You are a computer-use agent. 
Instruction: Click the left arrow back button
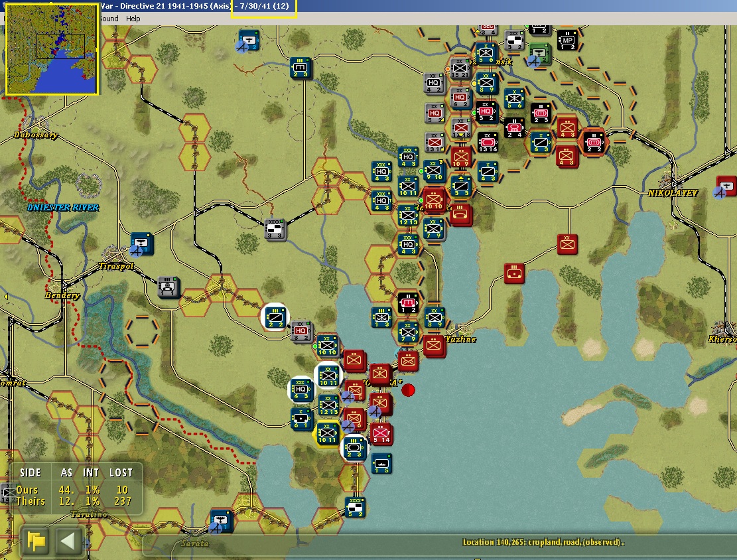(68, 541)
